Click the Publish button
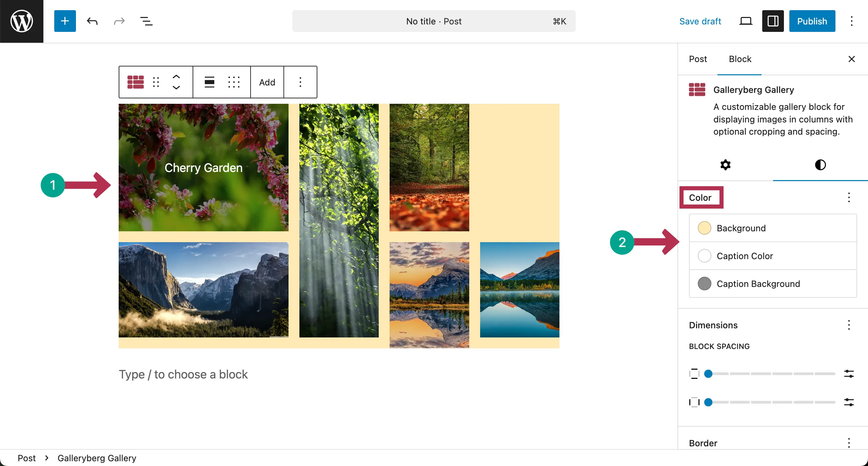868x466 pixels. tap(812, 21)
